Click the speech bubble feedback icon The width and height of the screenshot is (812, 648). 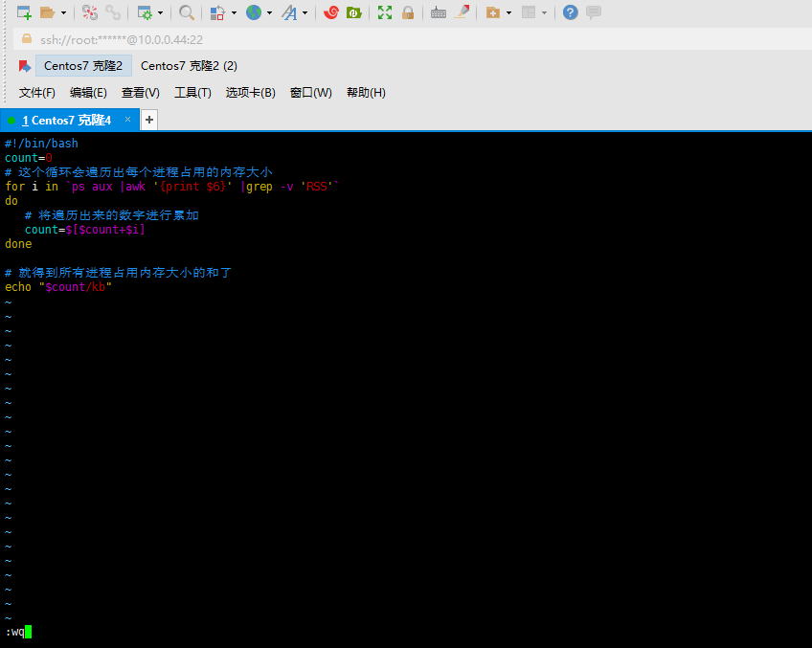point(594,12)
